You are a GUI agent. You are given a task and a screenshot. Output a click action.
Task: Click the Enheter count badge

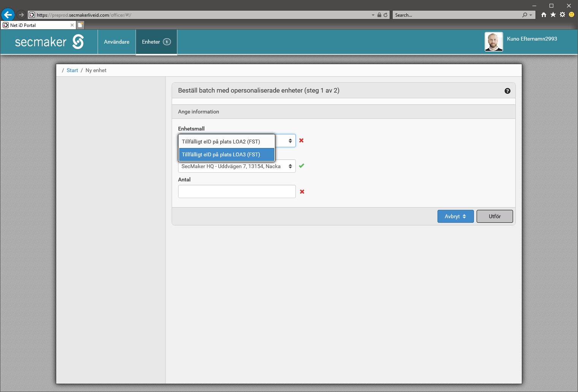point(167,42)
